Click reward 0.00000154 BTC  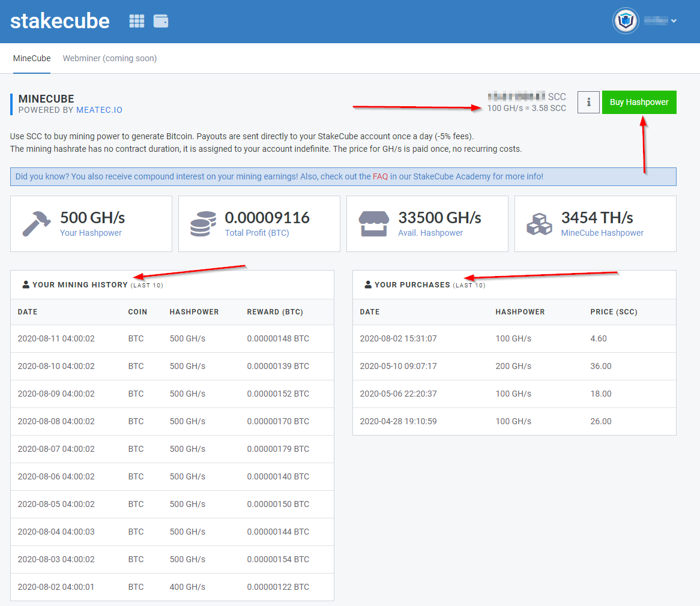tap(278, 560)
